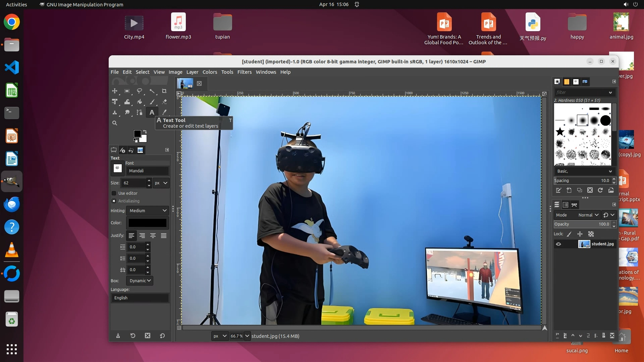Open the Hinting Medium dropdown

[148, 210]
